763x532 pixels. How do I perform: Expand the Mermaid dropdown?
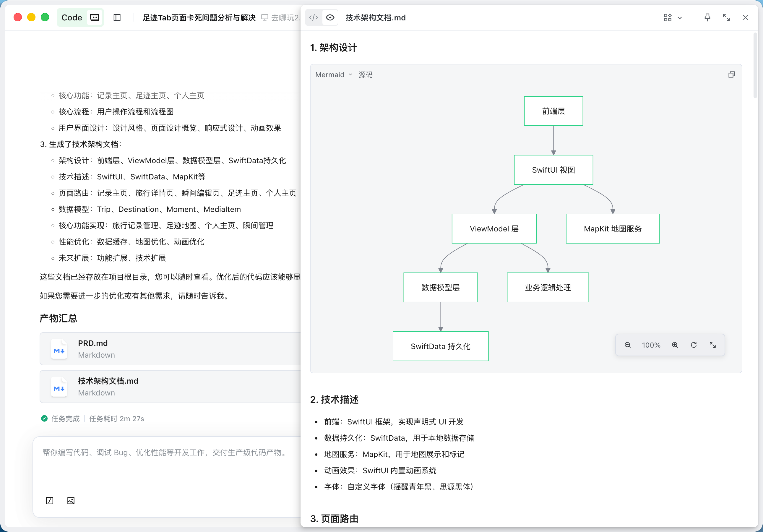click(x=333, y=75)
